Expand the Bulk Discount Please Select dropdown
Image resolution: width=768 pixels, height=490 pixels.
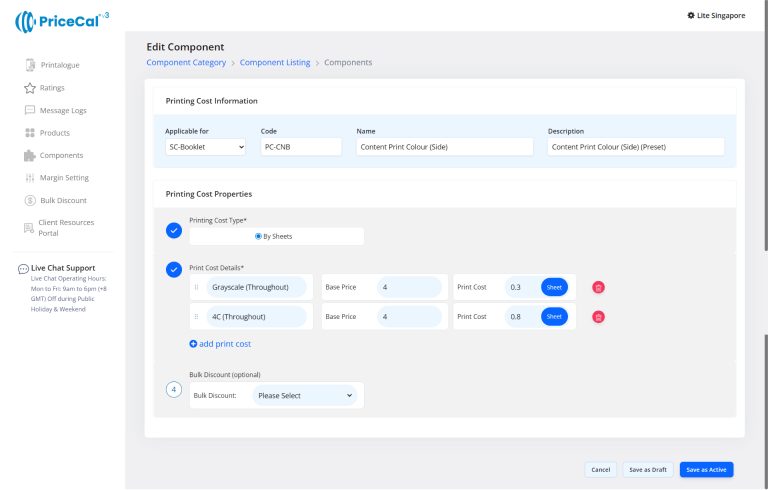[x=305, y=395]
